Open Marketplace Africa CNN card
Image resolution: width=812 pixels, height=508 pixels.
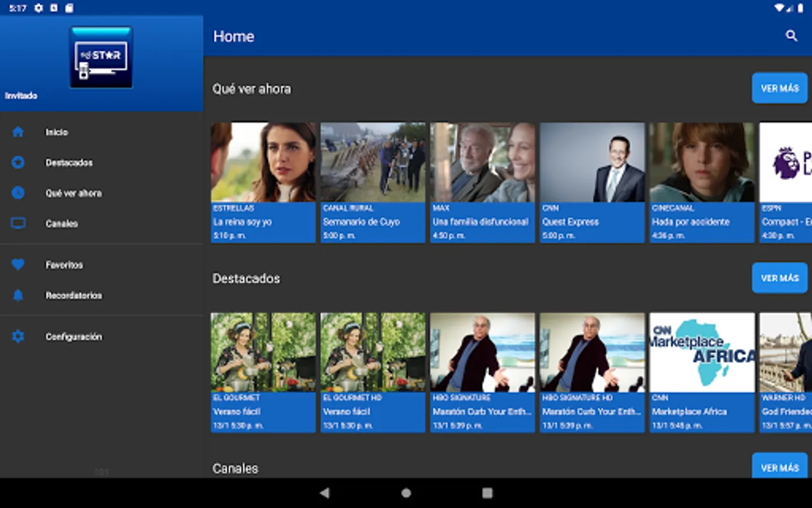[702, 373]
